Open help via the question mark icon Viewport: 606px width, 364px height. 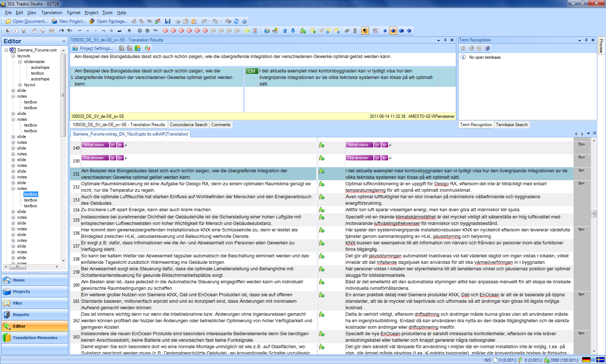tap(244, 21)
